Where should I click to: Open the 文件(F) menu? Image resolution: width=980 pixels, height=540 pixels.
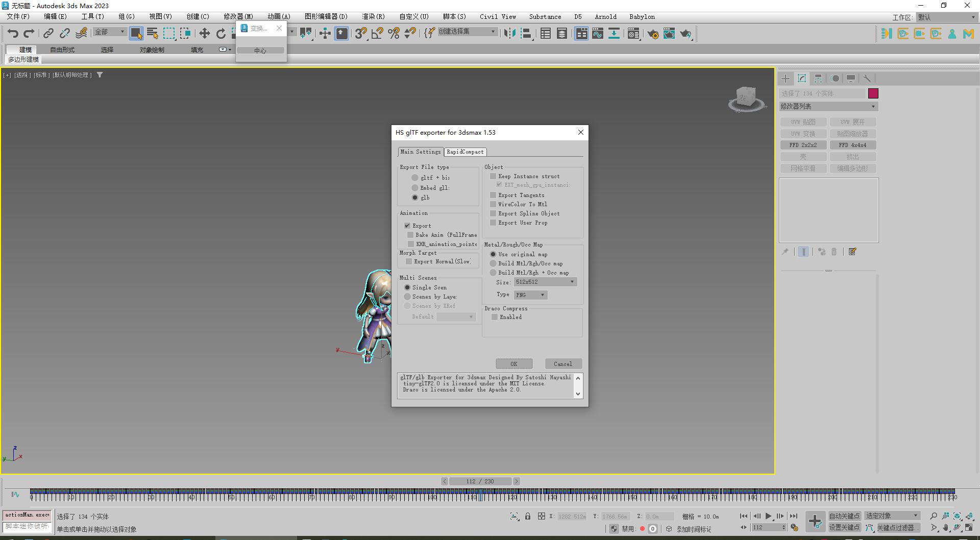tap(18, 17)
